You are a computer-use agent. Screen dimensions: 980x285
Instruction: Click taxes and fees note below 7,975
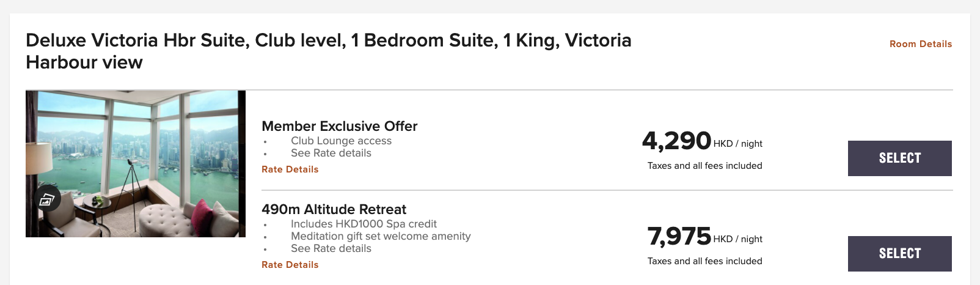coord(705,261)
